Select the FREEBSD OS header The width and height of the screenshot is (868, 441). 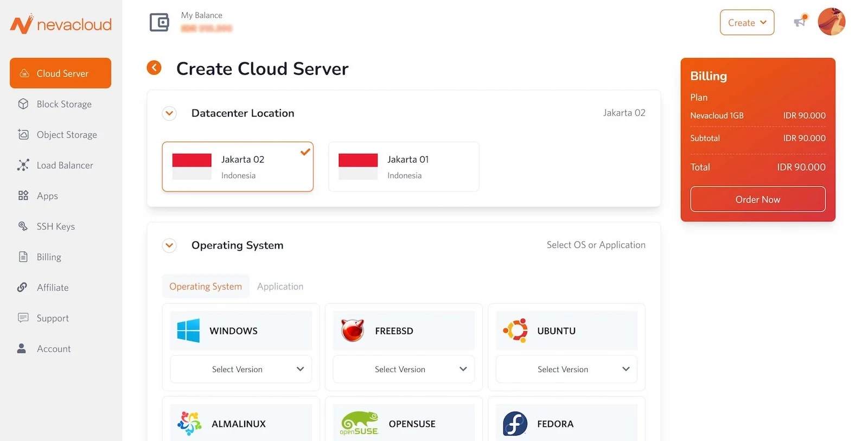click(404, 330)
